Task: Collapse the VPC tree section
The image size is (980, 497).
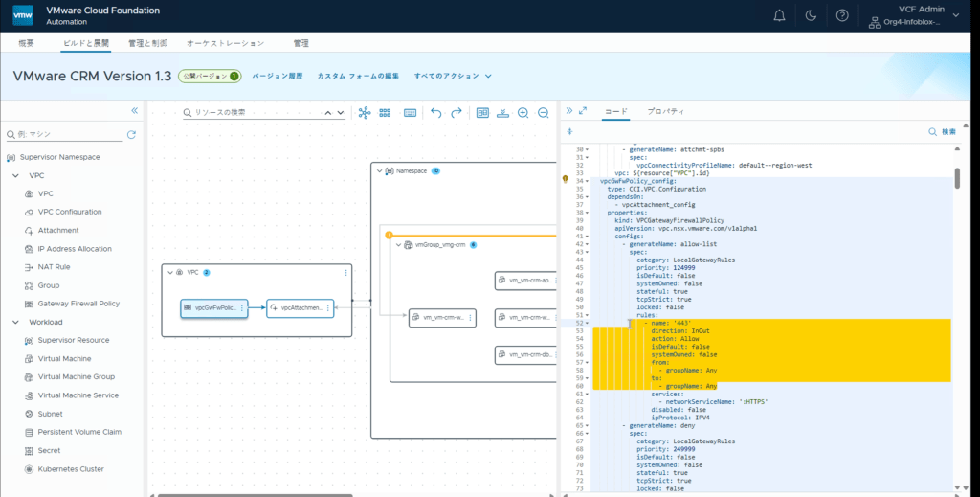Action: pyautogui.click(x=15, y=175)
